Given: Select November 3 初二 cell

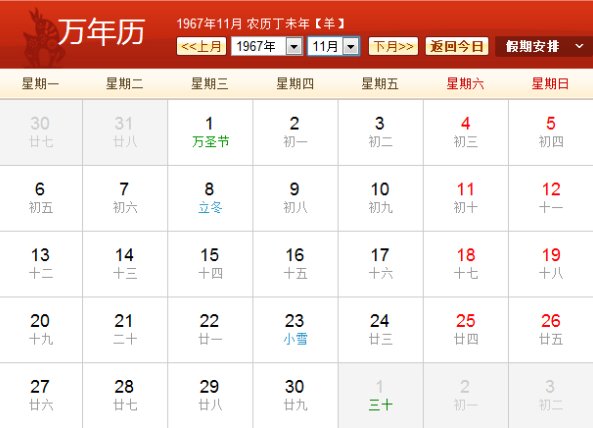Looking at the screenshot, I should pos(381,132).
